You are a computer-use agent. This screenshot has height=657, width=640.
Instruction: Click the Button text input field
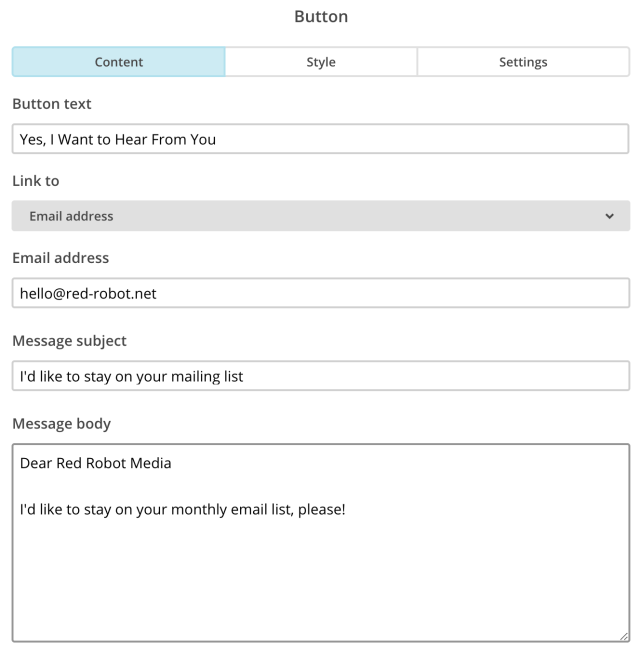tap(320, 139)
